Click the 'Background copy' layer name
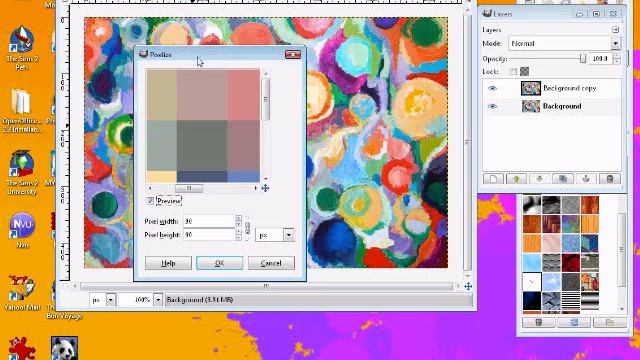 click(569, 88)
